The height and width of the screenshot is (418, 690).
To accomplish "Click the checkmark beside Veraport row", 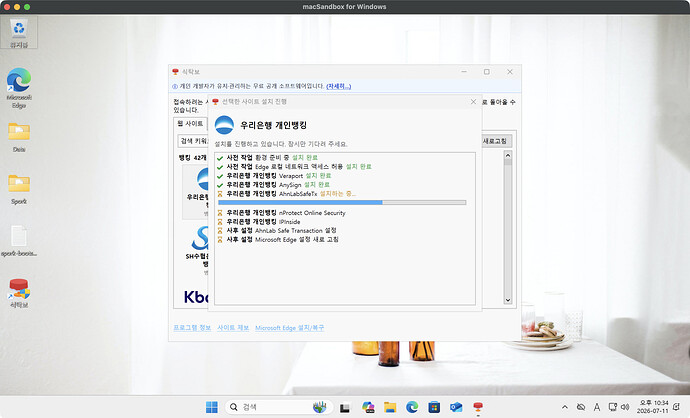I will (x=220, y=176).
